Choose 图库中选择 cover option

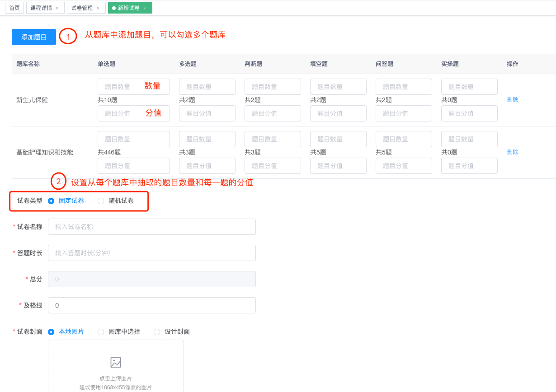101,332
